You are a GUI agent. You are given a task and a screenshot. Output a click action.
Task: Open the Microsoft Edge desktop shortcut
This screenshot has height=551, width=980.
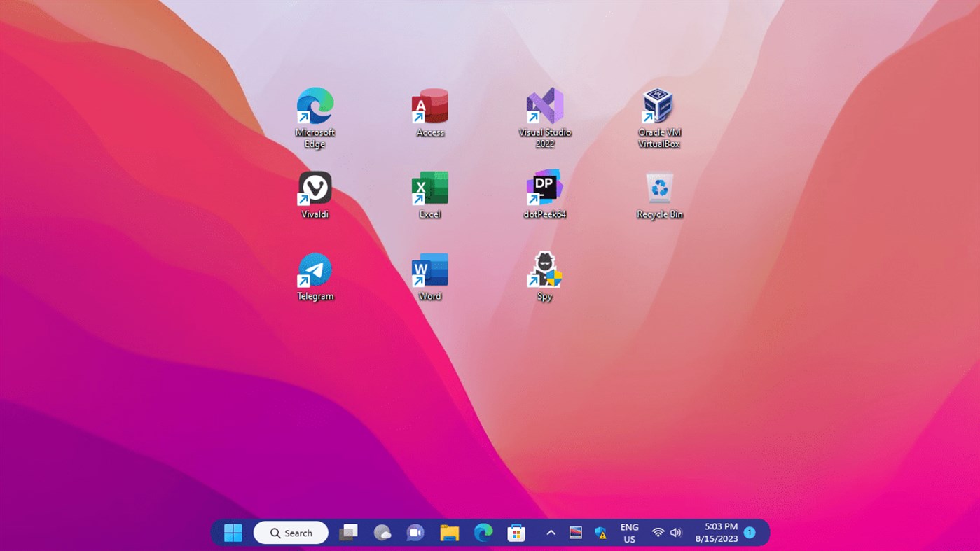(315, 105)
